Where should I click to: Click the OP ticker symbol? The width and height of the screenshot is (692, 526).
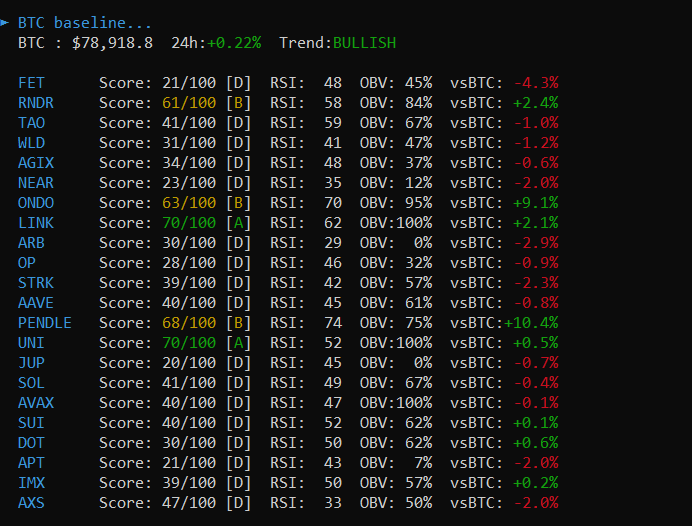coord(26,263)
